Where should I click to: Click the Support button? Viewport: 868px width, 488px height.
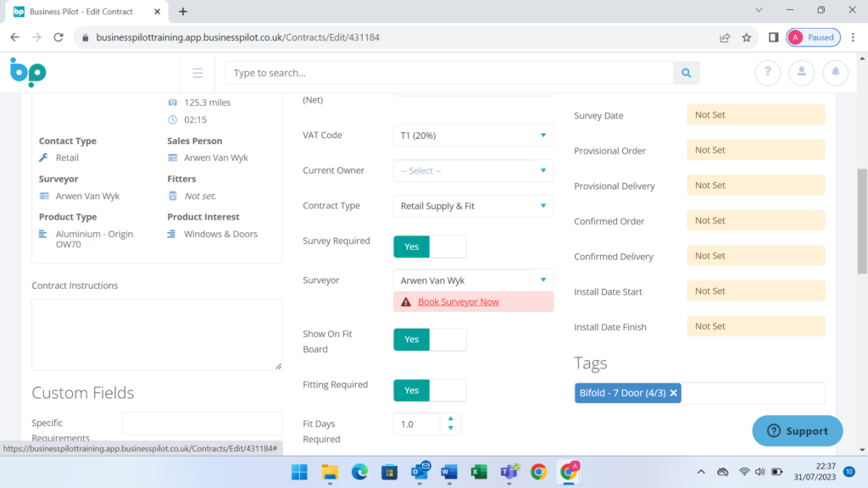tap(797, 431)
